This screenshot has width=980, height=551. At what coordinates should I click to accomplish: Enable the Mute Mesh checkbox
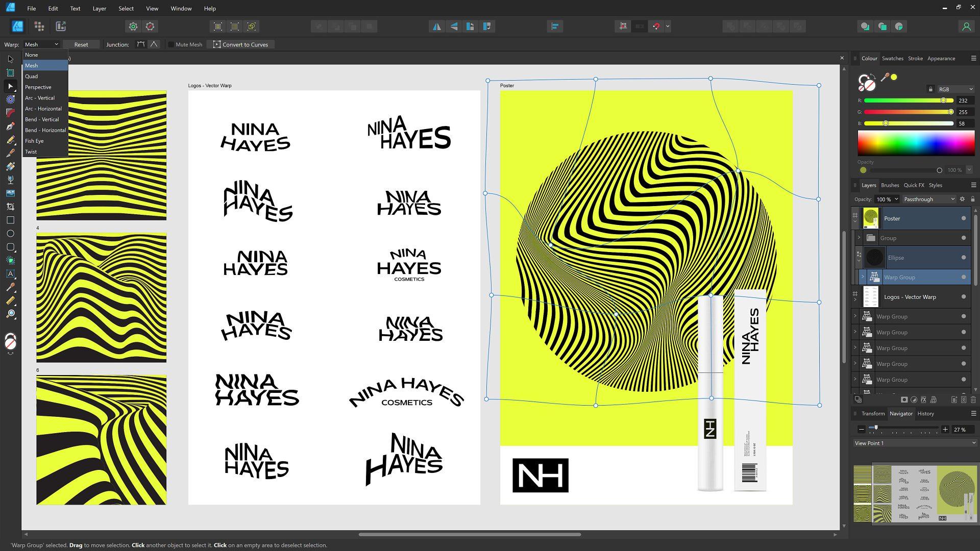(x=171, y=45)
